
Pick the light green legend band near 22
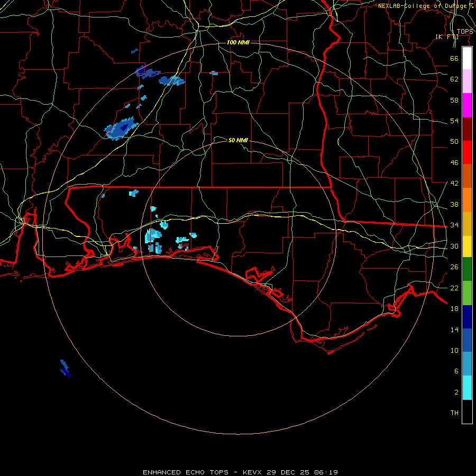click(x=467, y=293)
